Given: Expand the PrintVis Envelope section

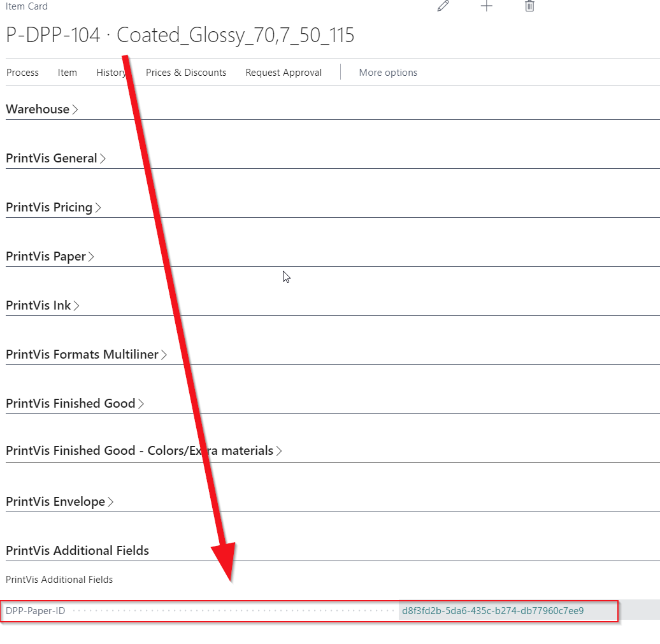Looking at the screenshot, I should pyautogui.click(x=56, y=502).
